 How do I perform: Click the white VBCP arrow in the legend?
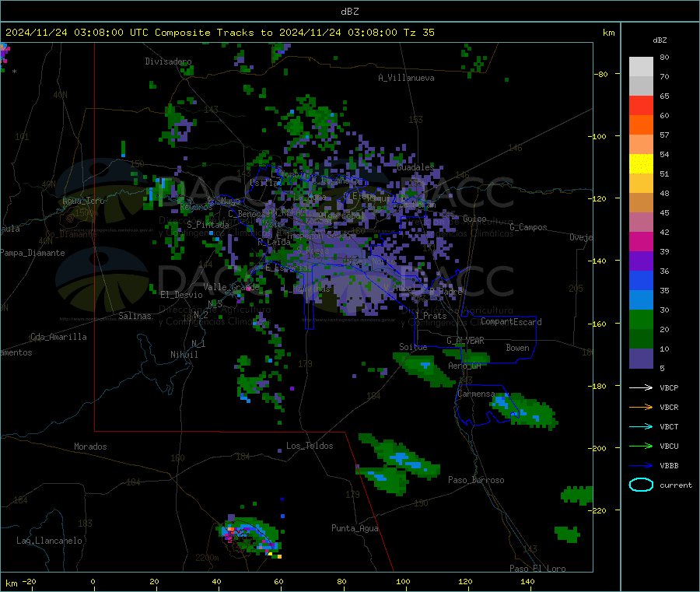641,387
